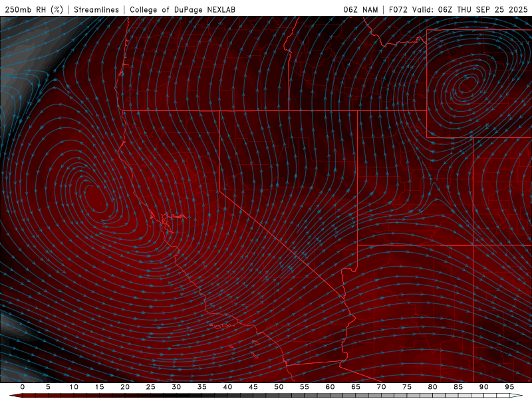Click the 30 label on the color scale
Screen dimensions: 532x399
(176, 387)
